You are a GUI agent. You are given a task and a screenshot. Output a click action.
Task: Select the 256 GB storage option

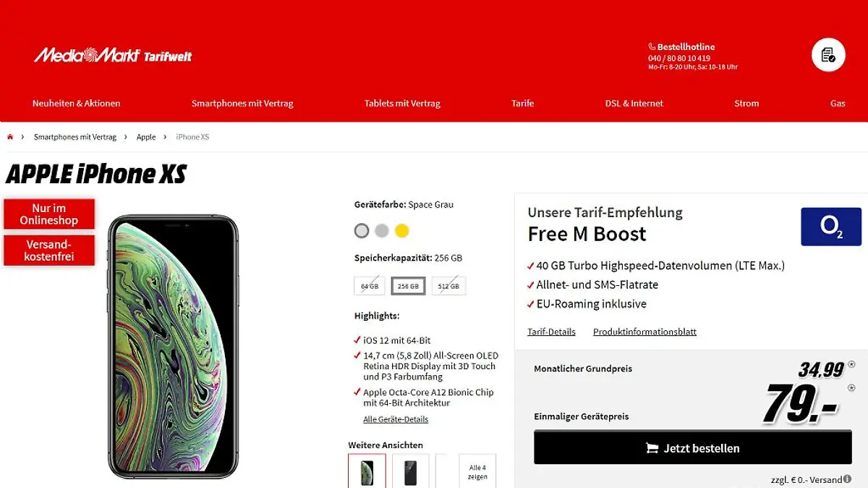(408, 286)
